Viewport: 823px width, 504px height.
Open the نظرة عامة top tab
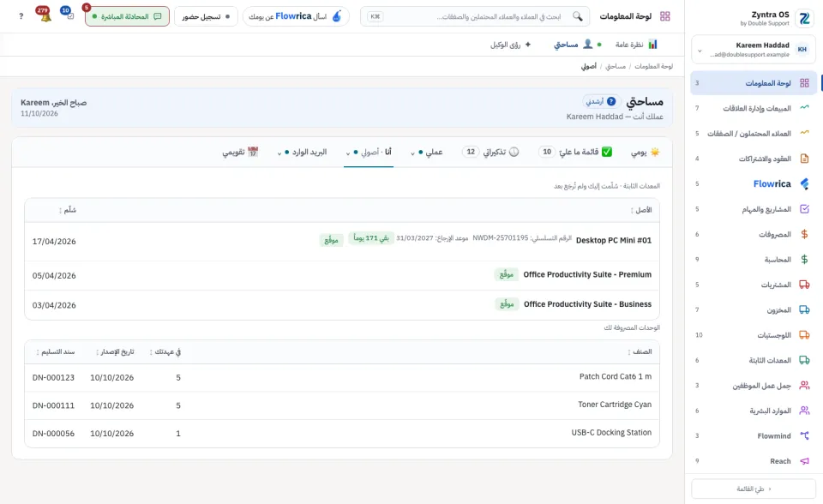tap(636, 45)
